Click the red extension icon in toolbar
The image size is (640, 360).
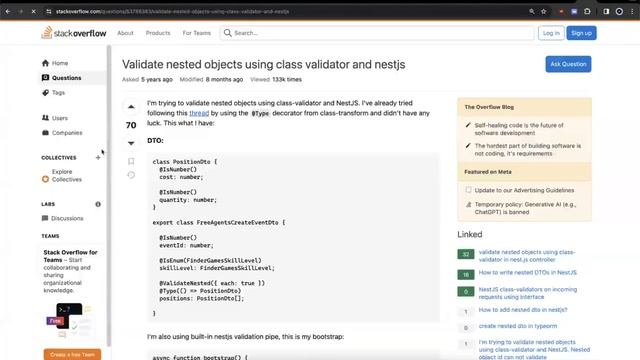click(562, 11)
